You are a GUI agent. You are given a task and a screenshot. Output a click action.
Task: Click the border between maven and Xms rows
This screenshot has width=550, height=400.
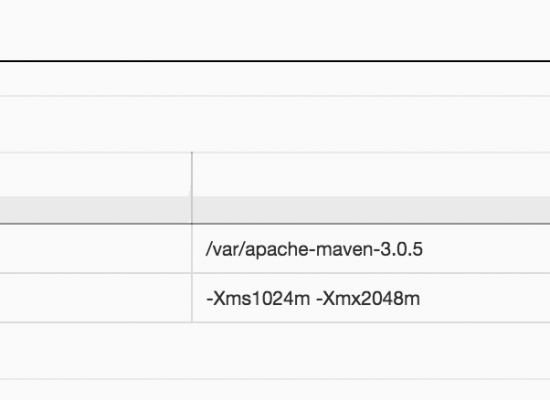pos(275,273)
